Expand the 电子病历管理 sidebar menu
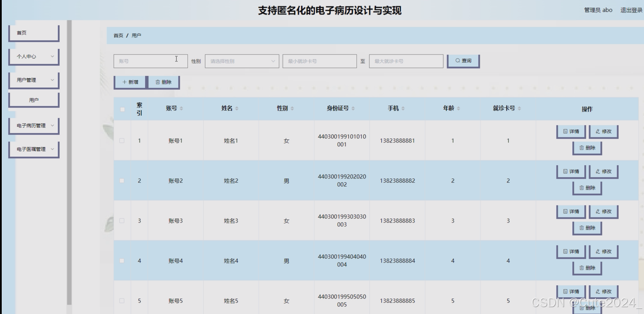Viewport: 644px width, 314px height. [x=34, y=126]
